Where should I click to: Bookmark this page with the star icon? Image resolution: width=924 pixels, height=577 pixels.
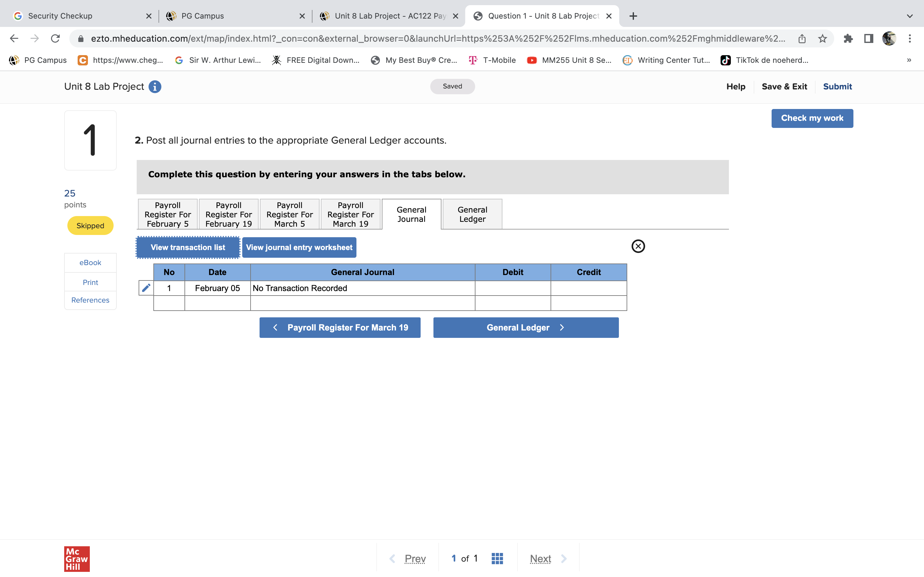pos(822,38)
